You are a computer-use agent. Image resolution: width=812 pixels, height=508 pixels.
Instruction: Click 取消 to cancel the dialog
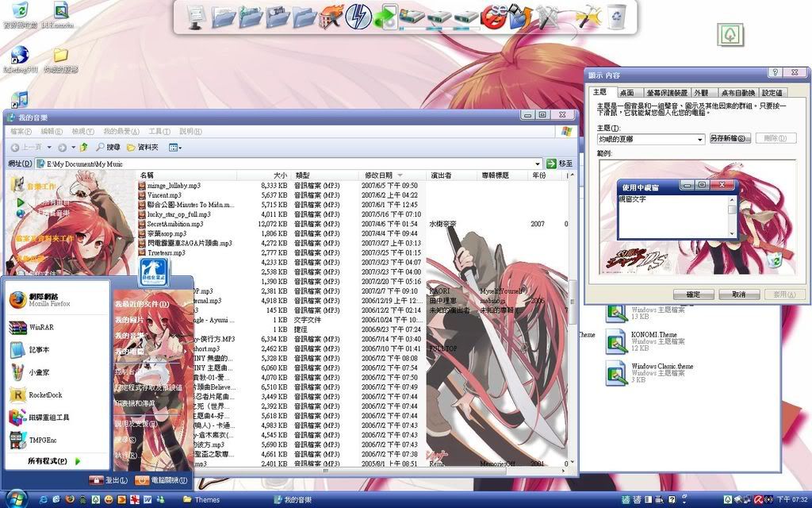pos(738,294)
